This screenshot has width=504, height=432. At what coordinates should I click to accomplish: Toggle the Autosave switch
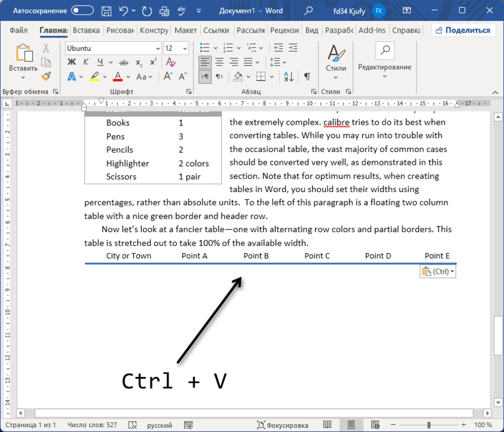coord(82,10)
